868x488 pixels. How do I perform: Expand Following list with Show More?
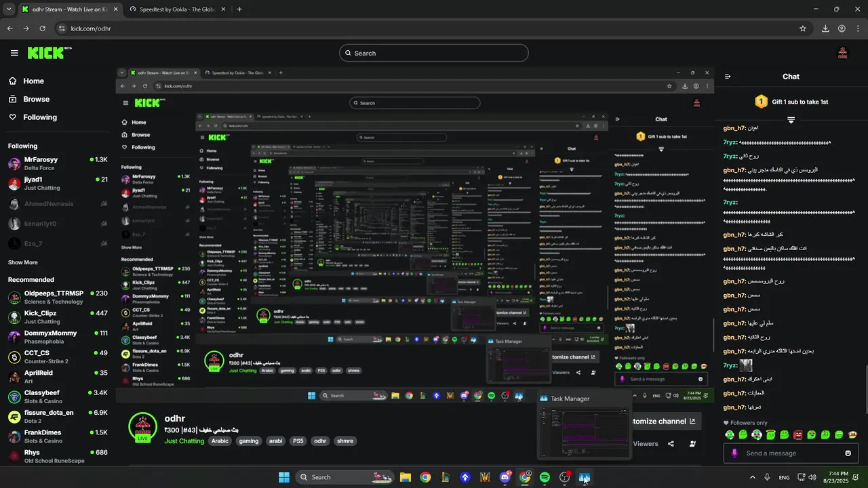pyautogui.click(x=23, y=262)
